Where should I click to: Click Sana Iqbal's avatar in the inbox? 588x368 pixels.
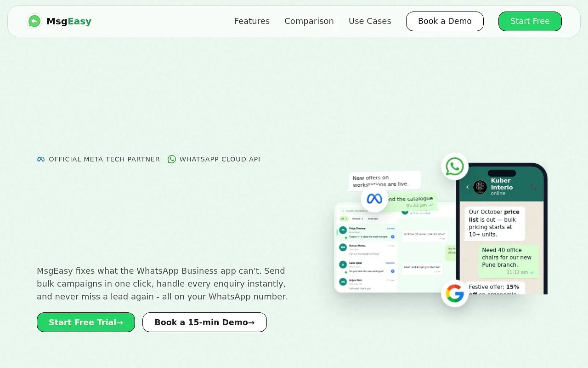coord(343,264)
